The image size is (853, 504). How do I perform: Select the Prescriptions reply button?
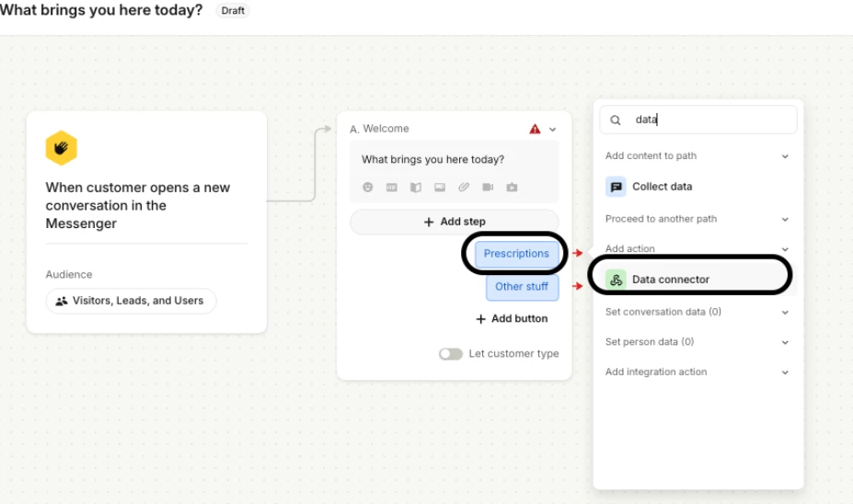516,254
